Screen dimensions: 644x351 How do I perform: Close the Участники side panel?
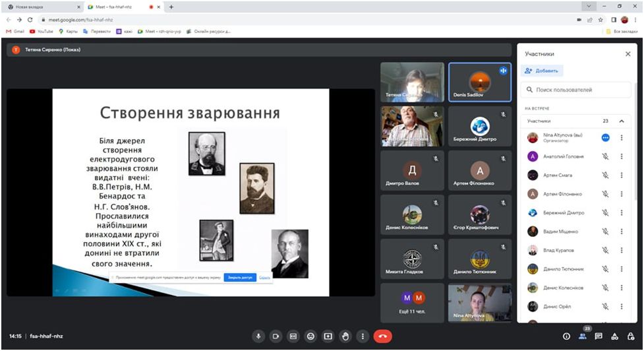pyautogui.click(x=628, y=54)
